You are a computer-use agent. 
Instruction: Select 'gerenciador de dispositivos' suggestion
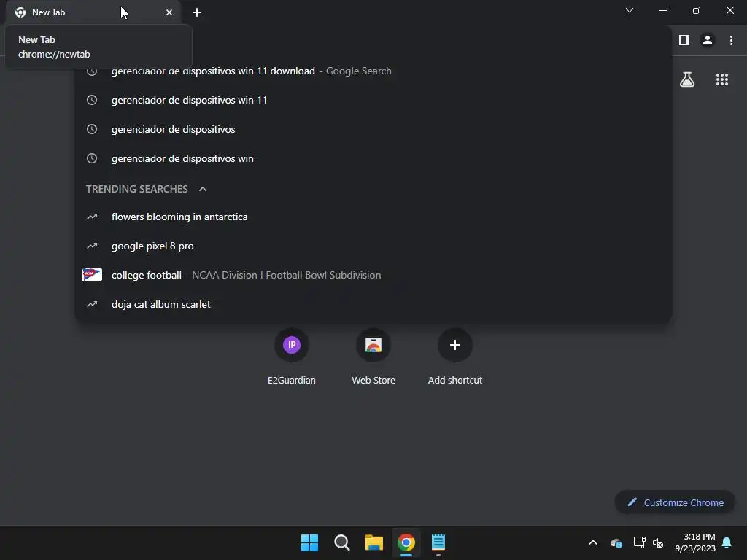pos(373,129)
